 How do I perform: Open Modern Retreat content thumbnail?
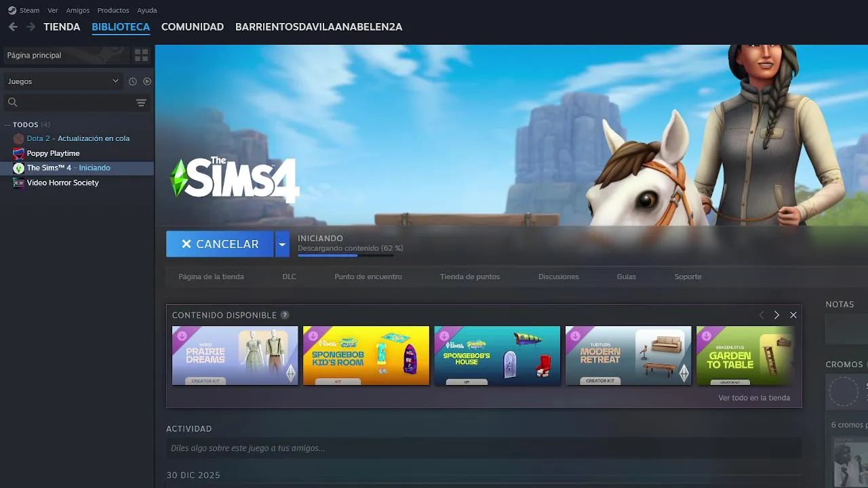point(629,356)
